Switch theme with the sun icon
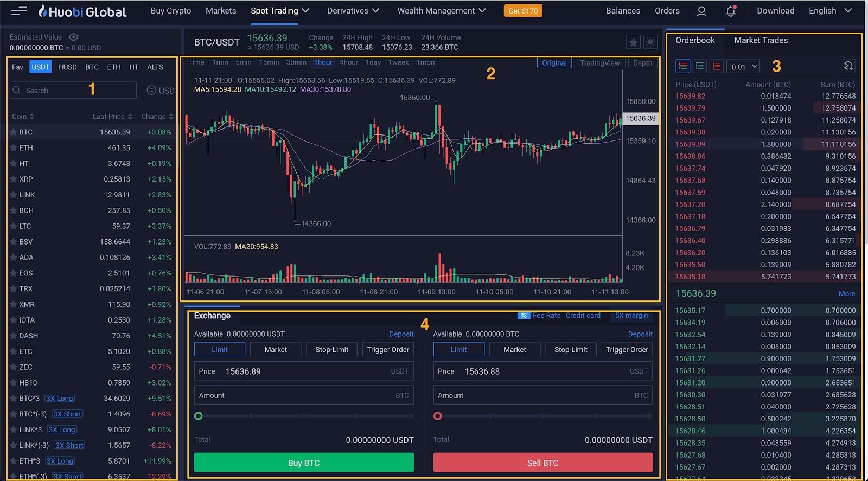This screenshot has height=481, width=868. 650,42
